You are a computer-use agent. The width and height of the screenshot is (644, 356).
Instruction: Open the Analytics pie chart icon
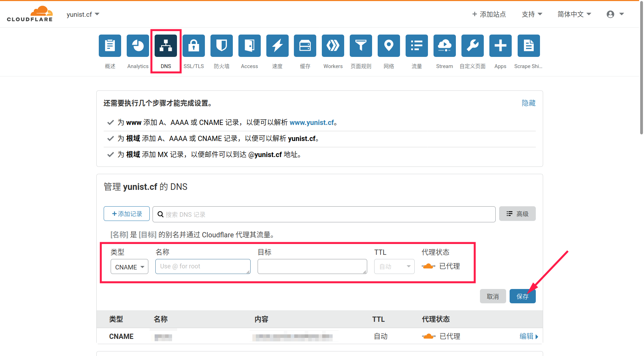point(138,46)
